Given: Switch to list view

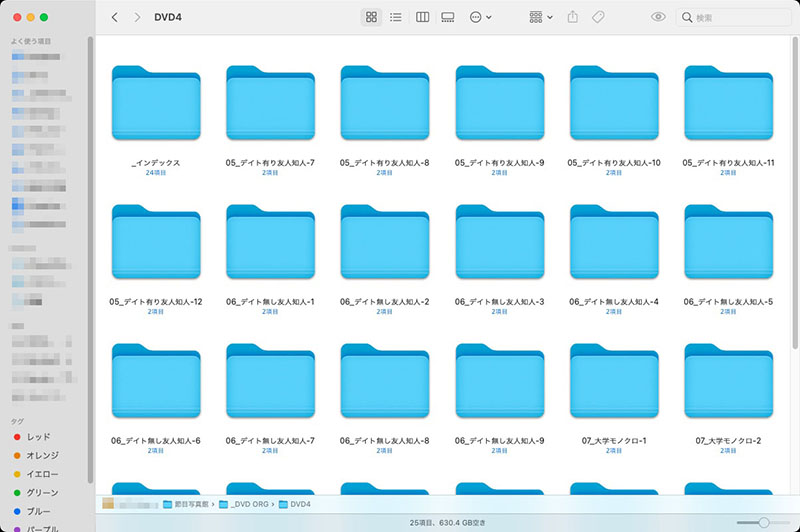Looking at the screenshot, I should pyautogui.click(x=395, y=17).
